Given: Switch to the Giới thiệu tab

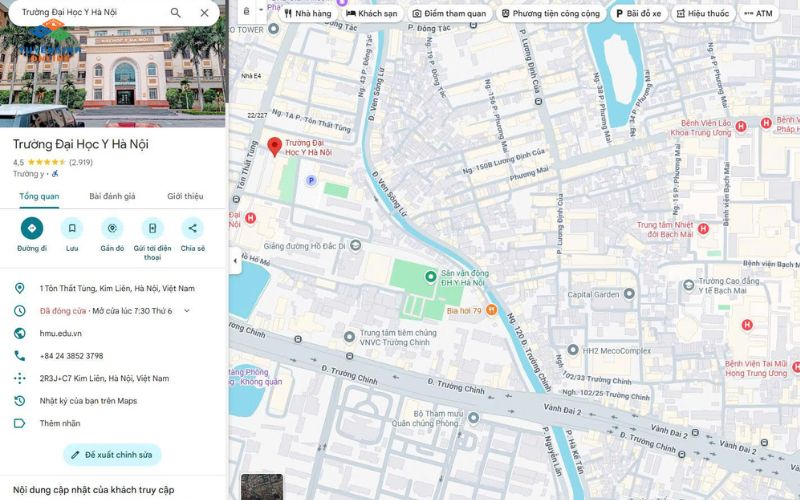Looking at the screenshot, I should pos(185,196).
